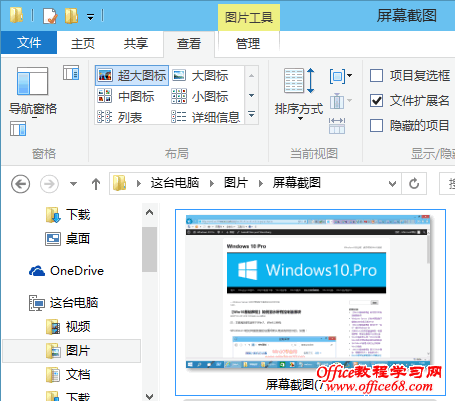Open the 管理 tab under 图片工具
This screenshot has height=401, width=455.
click(x=248, y=44)
